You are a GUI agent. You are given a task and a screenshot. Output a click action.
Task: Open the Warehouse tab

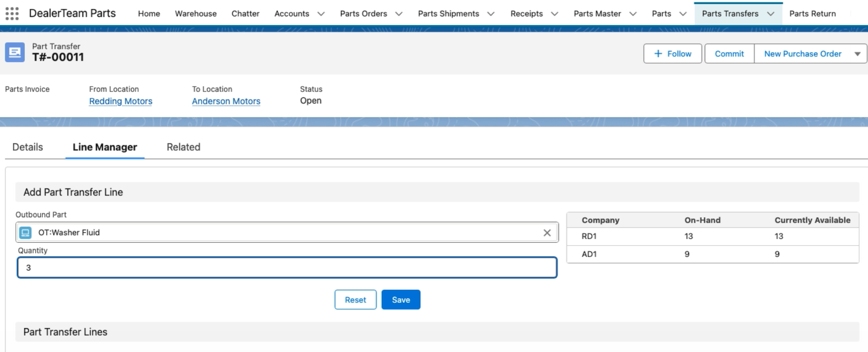196,13
